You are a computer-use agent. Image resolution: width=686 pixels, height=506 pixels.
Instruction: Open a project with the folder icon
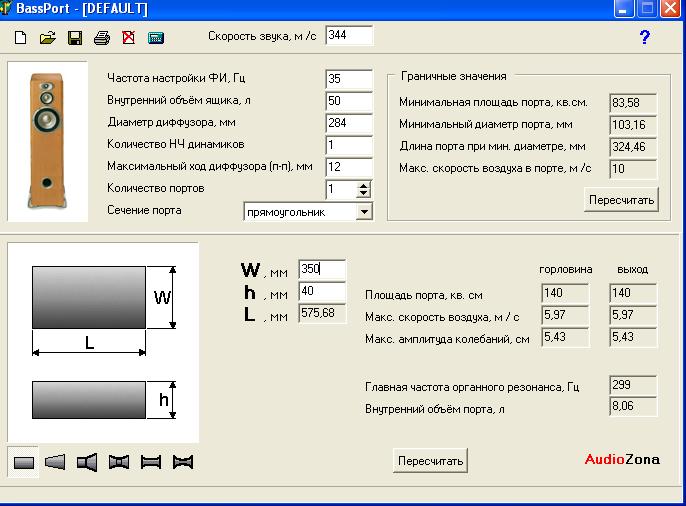point(47,38)
